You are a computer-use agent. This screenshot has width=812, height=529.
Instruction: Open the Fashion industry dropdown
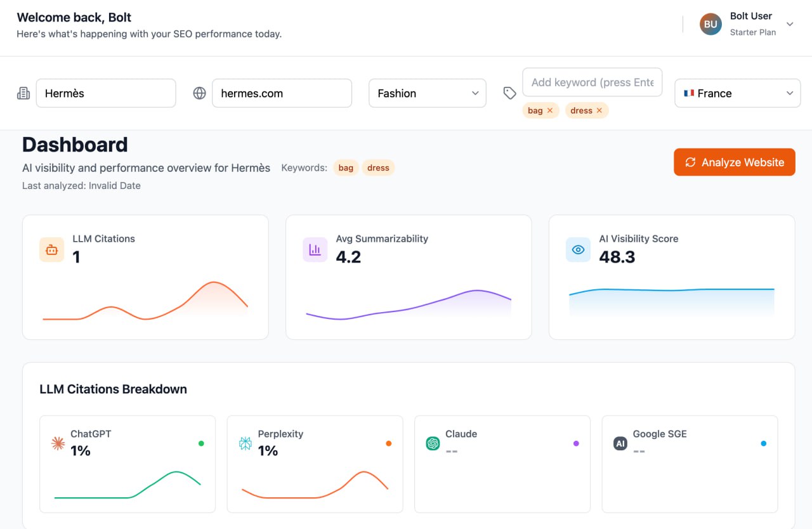coord(428,93)
